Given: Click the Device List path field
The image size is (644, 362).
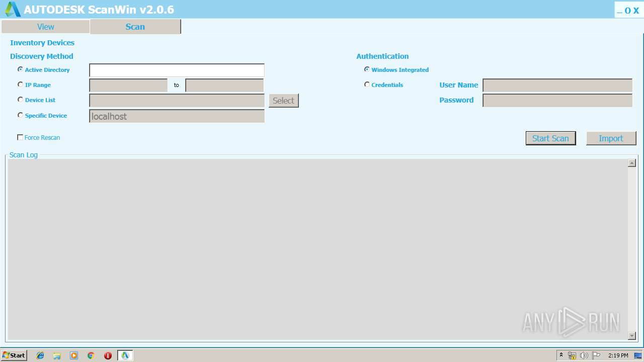Looking at the screenshot, I should click(x=177, y=101).
